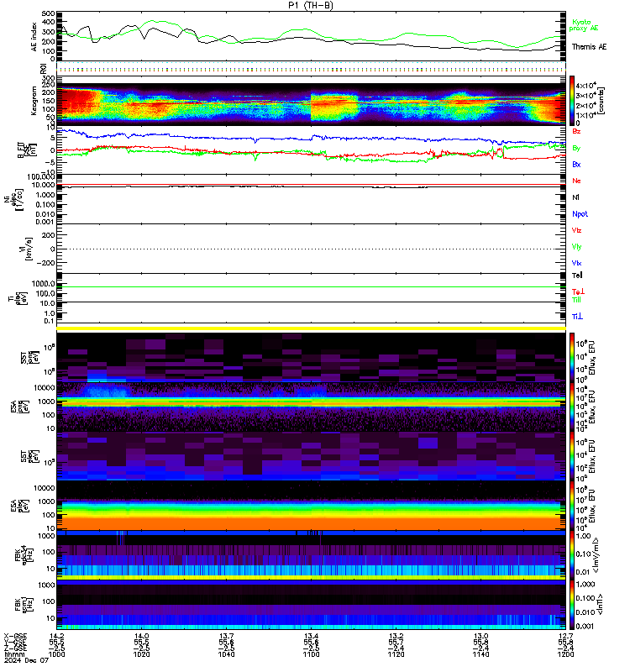Click the B_FIT magnetic field axis label

tap(27, 150)
